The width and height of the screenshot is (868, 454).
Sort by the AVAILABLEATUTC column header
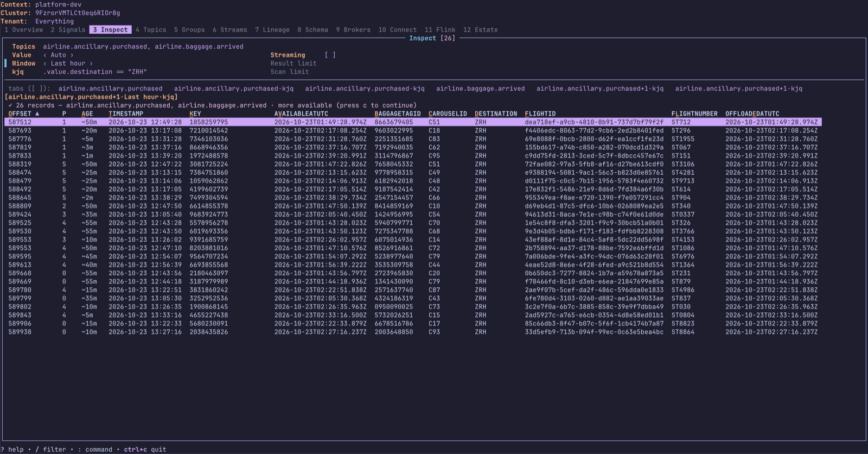click(301, 114)
